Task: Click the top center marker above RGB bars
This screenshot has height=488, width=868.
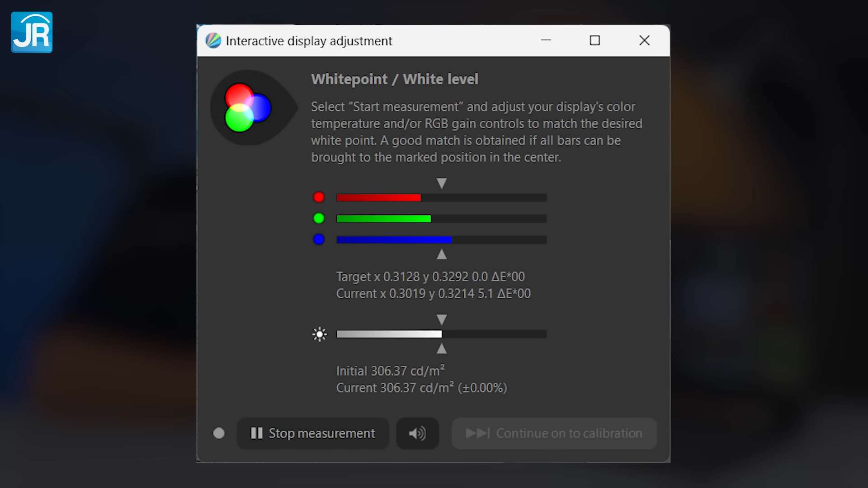Action: pos(442,183)
